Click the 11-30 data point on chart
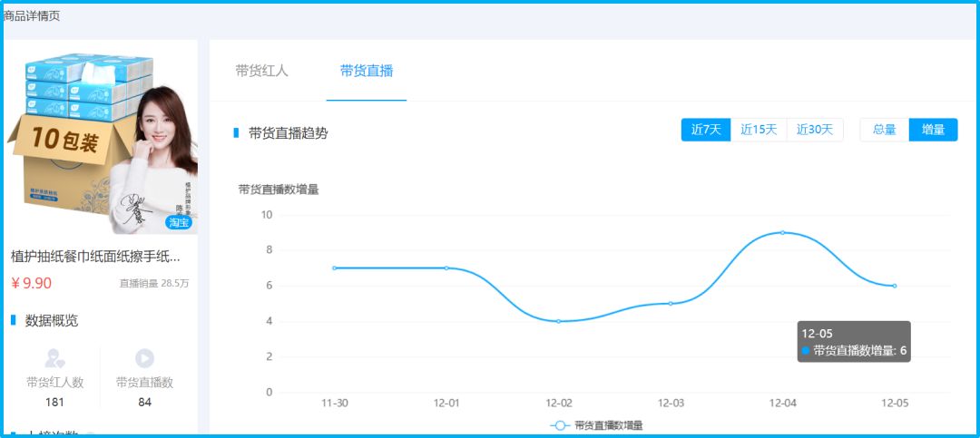The height and width of the screenshot is (438, 980). click(335, 268)
